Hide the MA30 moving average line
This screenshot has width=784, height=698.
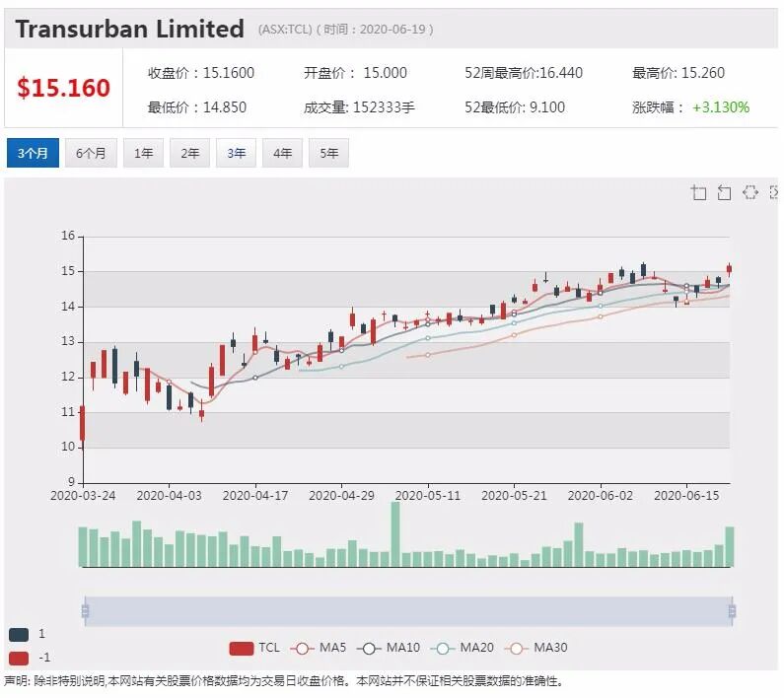click(536, 648)
